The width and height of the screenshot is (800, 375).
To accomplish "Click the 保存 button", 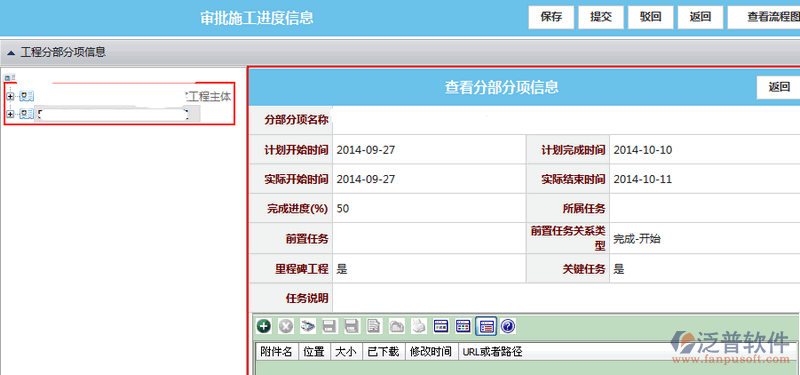I will pos(551,17).
